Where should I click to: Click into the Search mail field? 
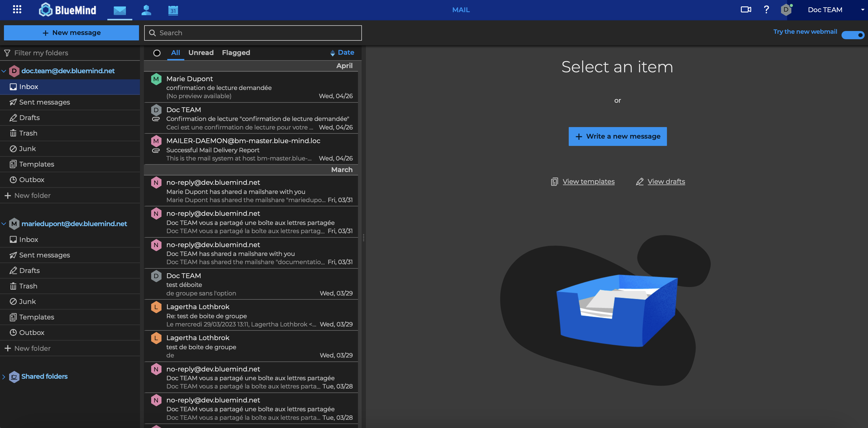tap(256, 33)
